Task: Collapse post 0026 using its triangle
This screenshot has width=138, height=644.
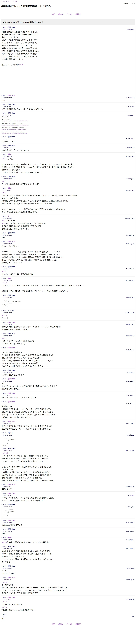Action: pos(2,449)
